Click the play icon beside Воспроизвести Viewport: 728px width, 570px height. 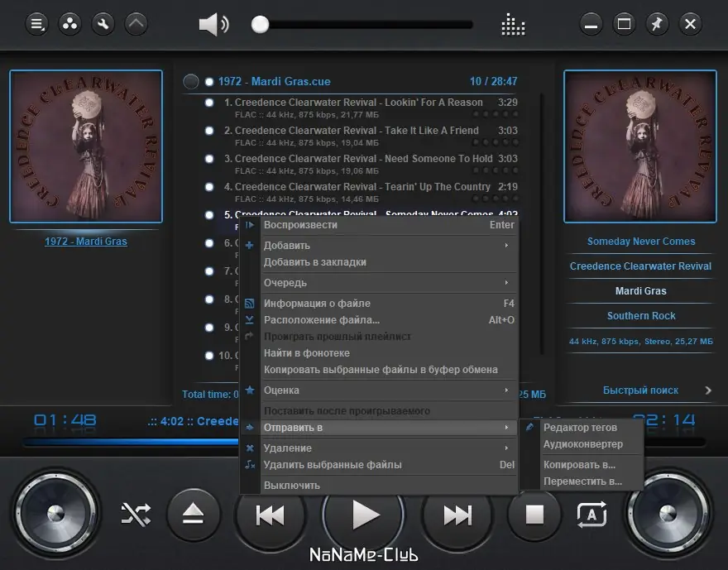(250, 225)
